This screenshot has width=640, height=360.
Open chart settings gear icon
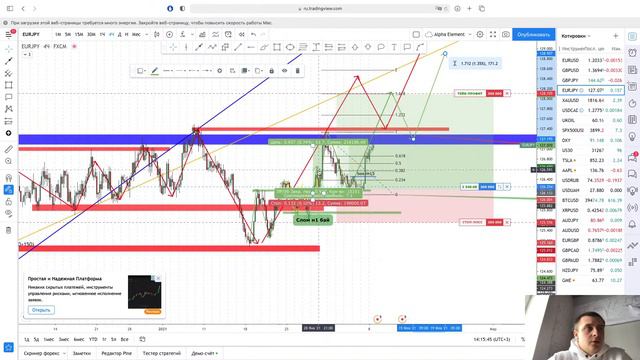coord(480,35)
